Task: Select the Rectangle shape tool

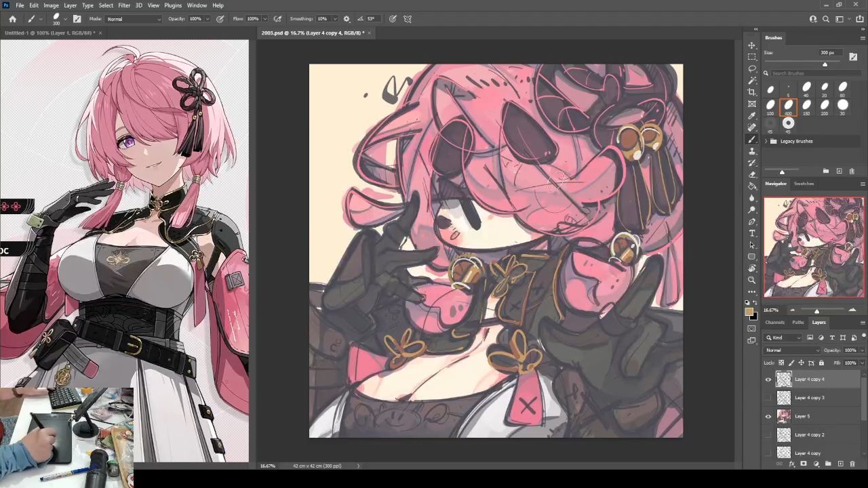Action: 752,257
